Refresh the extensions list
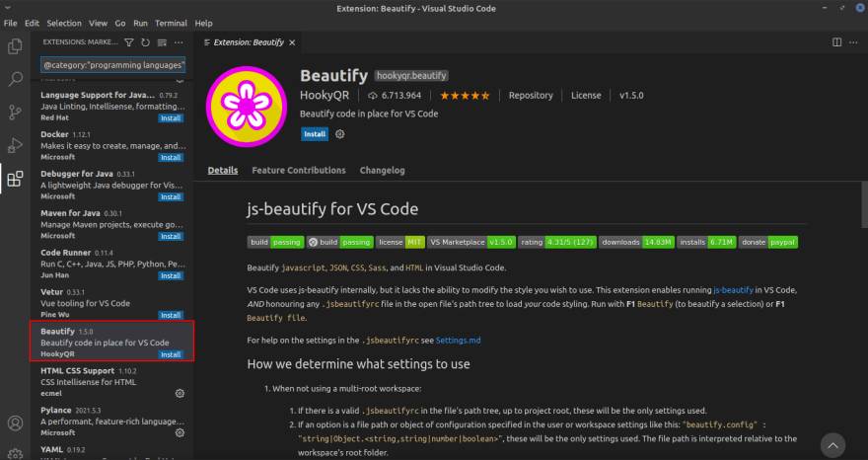Viewport: 868px width, 460px height. (x=146, y=42)
